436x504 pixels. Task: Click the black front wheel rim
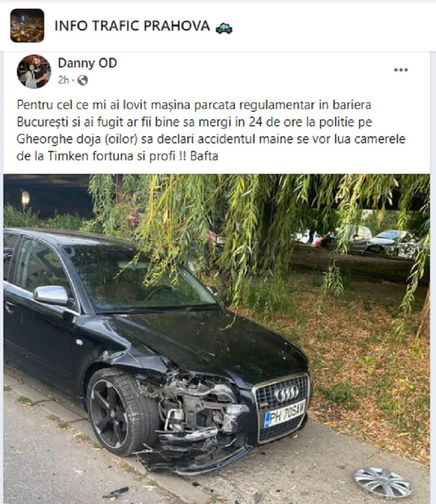point(108,413)
